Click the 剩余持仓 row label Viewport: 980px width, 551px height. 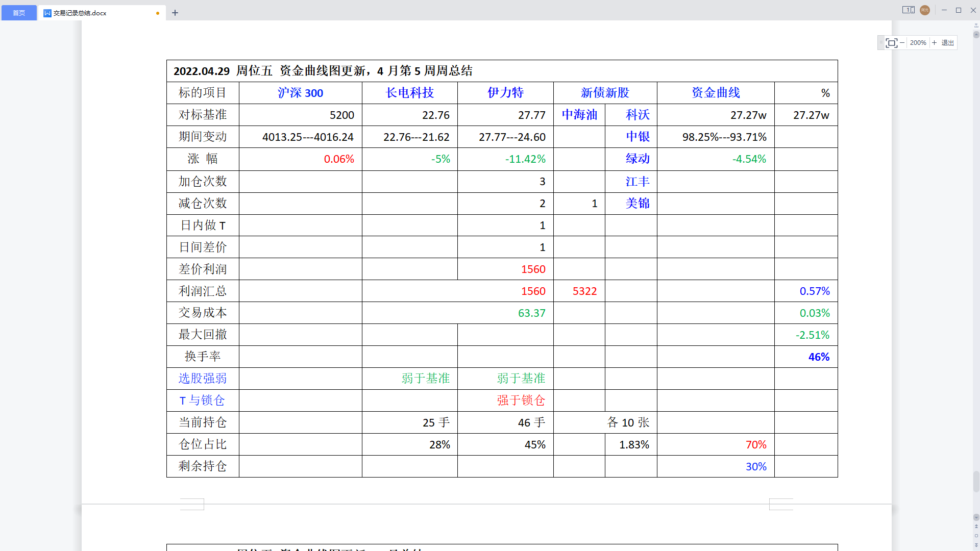click(203, 466)
